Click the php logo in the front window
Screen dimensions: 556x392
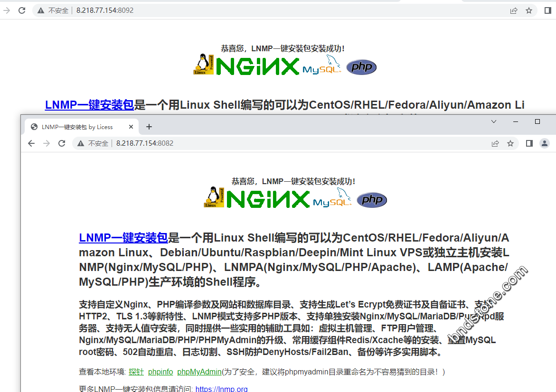[372, 200]
